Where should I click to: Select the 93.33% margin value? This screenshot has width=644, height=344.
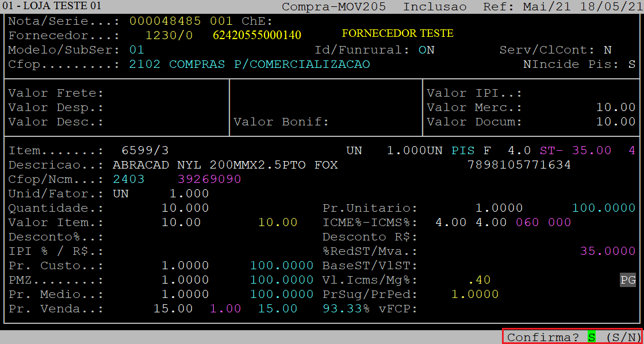pos(347,309)
